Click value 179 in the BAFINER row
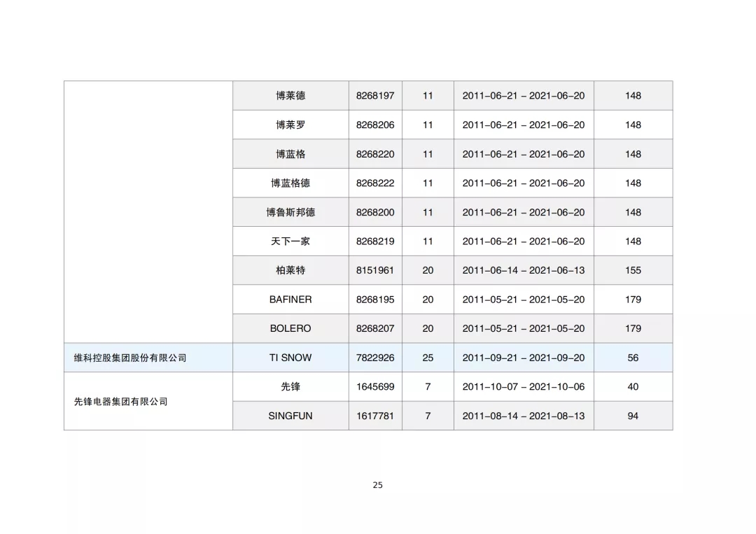Viewport: 756px width, 534px height. 633,300
